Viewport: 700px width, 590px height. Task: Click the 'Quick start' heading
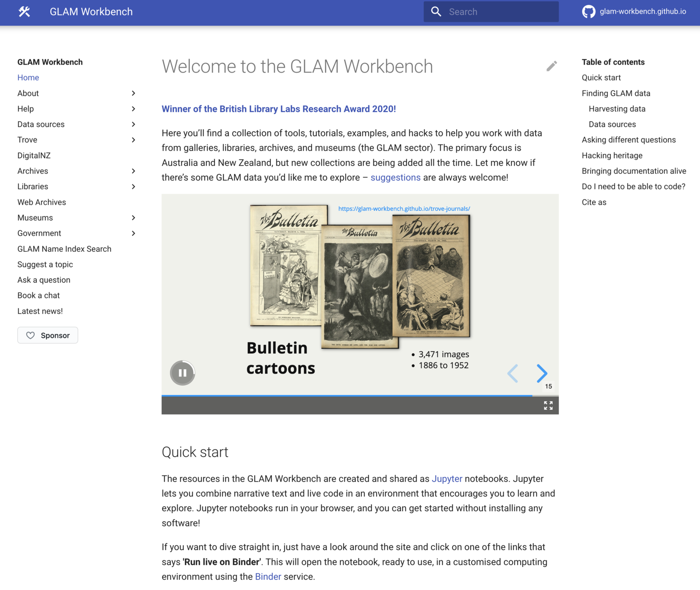(195, 452)
